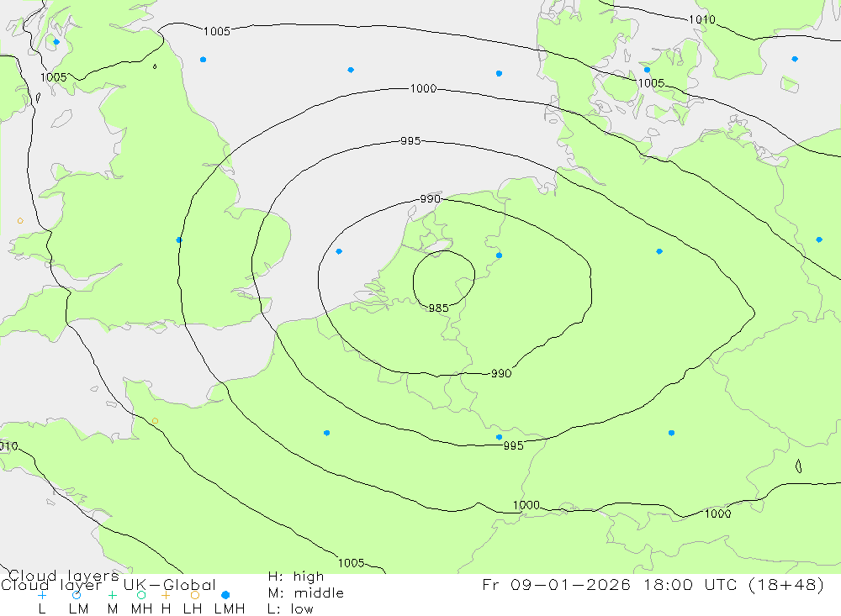Click the 'LMH' legend label
This screenshot has width=841, height=616.
[230, 609]
